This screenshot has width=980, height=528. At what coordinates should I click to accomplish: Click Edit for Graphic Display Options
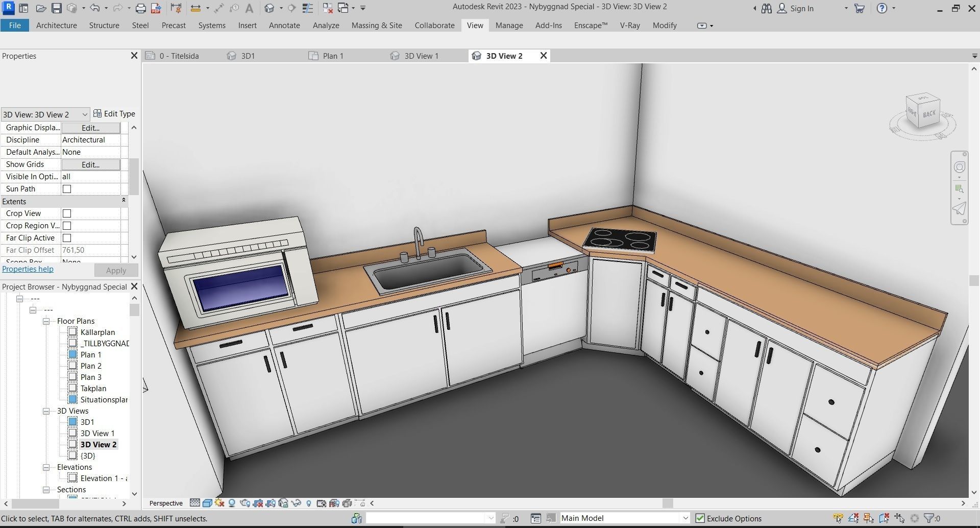pyautogui.click(x=90, y=128)
